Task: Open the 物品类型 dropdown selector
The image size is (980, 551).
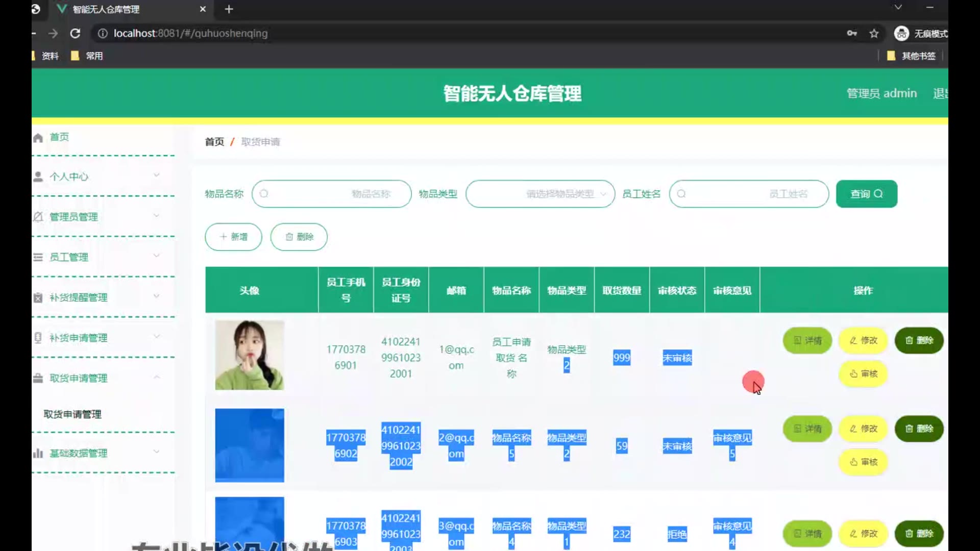Action: click(x=540, y=194)
